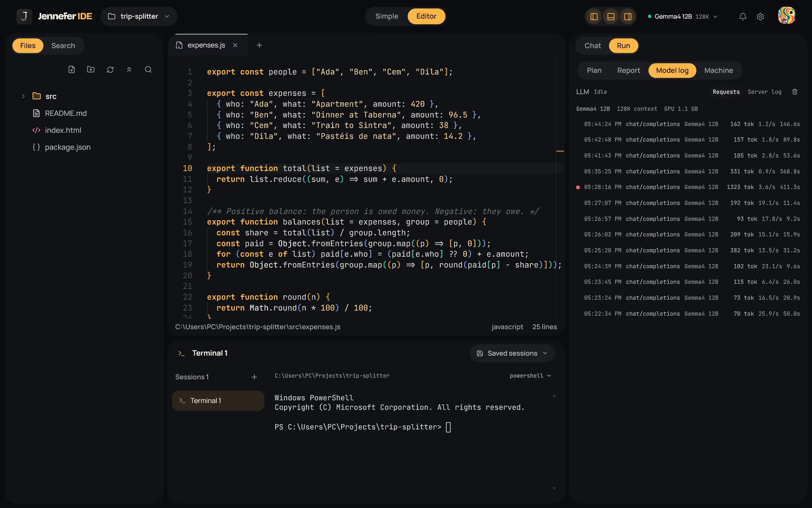This screenshot has height=508, width=812.
Task: Click the terminal scroll up arrow
Action: [554, 395]
